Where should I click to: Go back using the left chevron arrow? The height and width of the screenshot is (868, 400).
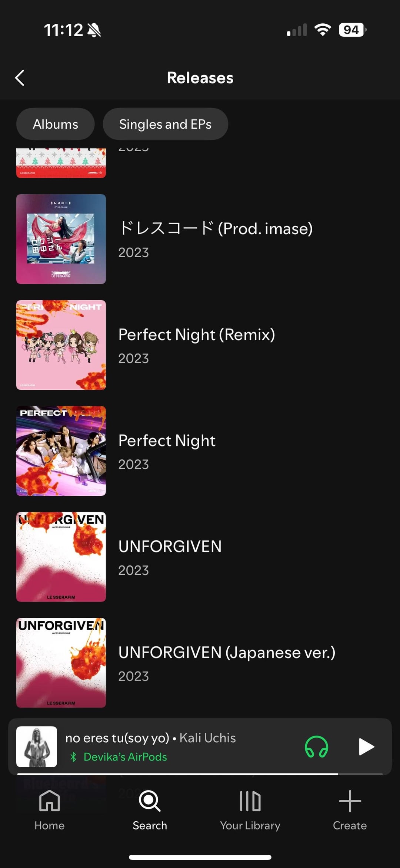pyautogui.click(x=20, y=78)
